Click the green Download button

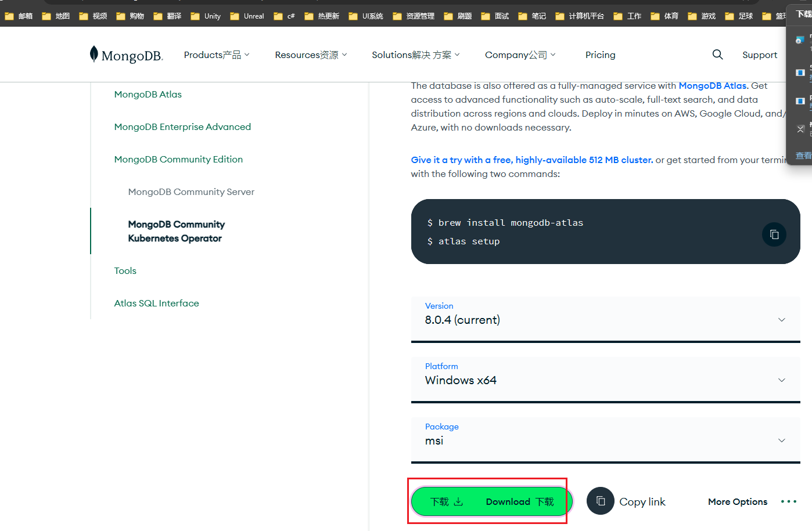[491, 501]
